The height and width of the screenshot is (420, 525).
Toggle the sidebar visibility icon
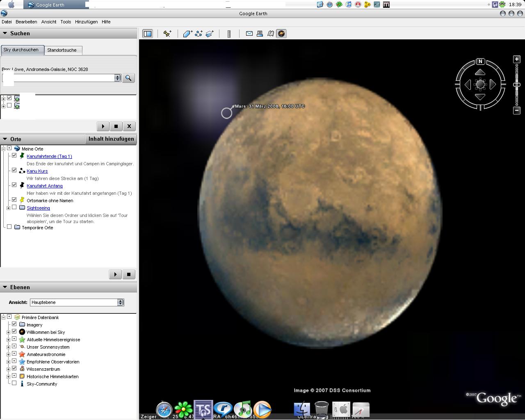(148, 34)
